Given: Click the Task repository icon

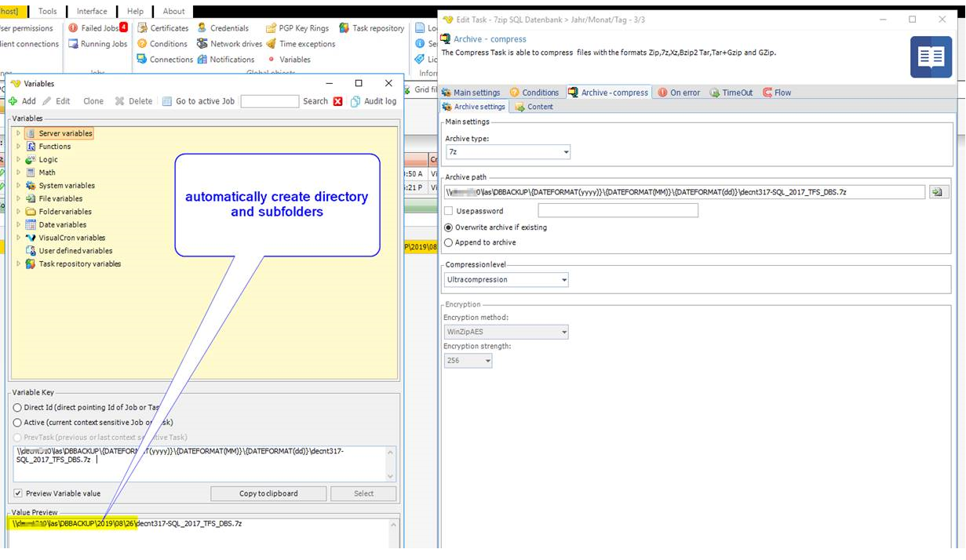Looking at the screenshot, I should coord(344,28).
